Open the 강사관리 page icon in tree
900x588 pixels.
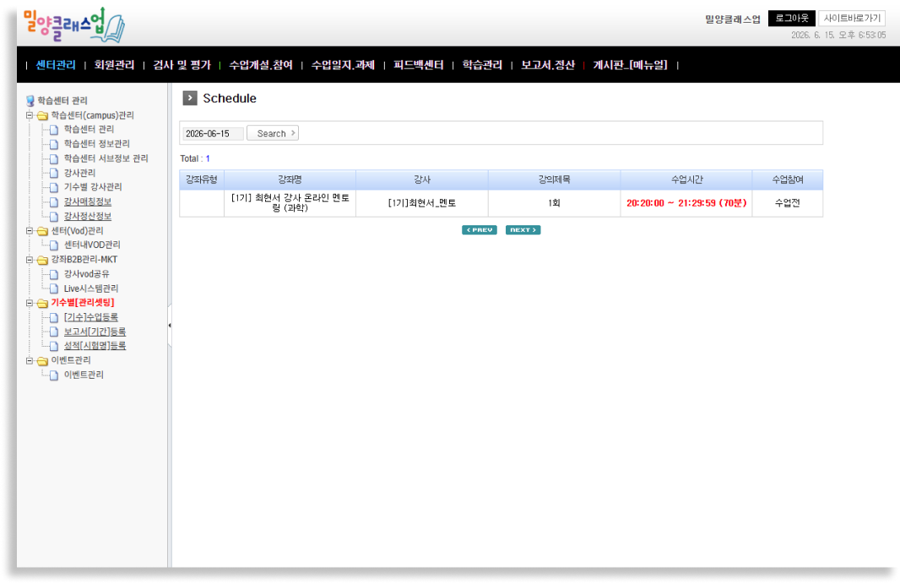(x=54, y=173)
